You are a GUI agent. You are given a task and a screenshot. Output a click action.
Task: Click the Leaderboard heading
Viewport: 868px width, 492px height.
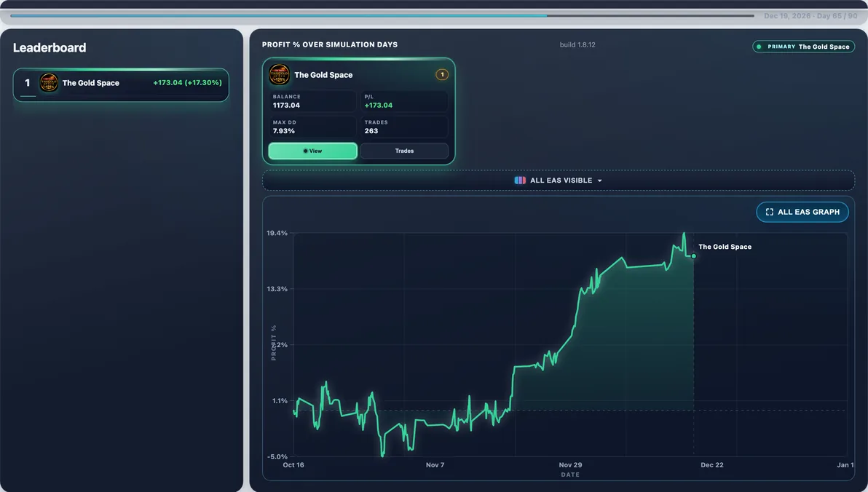coord(50,47)
